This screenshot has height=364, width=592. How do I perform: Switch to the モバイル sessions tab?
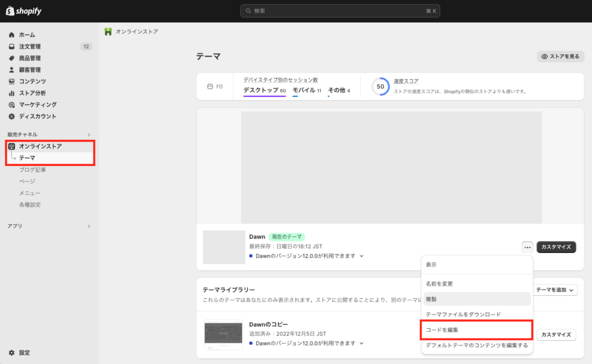307,91
